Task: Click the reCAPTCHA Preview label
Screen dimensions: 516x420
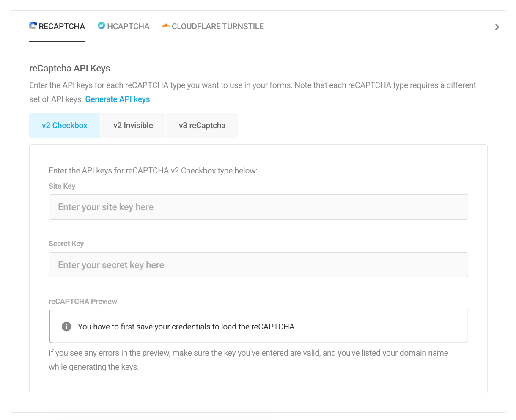Action: click(83, 302)
